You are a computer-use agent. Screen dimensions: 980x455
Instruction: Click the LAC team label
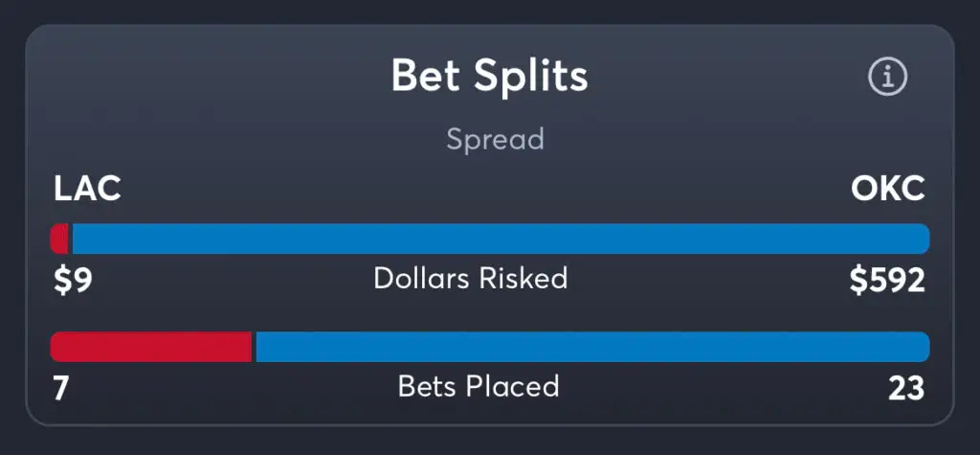click(x=87, y=189)
